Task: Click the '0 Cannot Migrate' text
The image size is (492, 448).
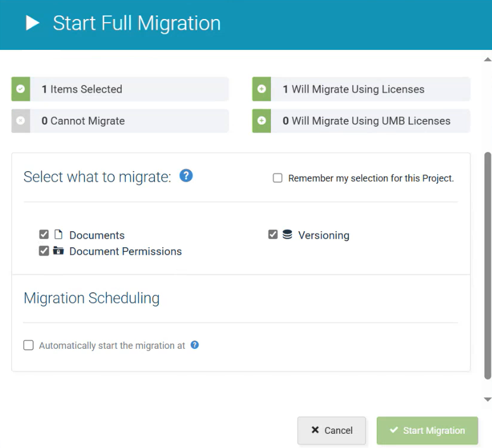Action: (83, 121)
